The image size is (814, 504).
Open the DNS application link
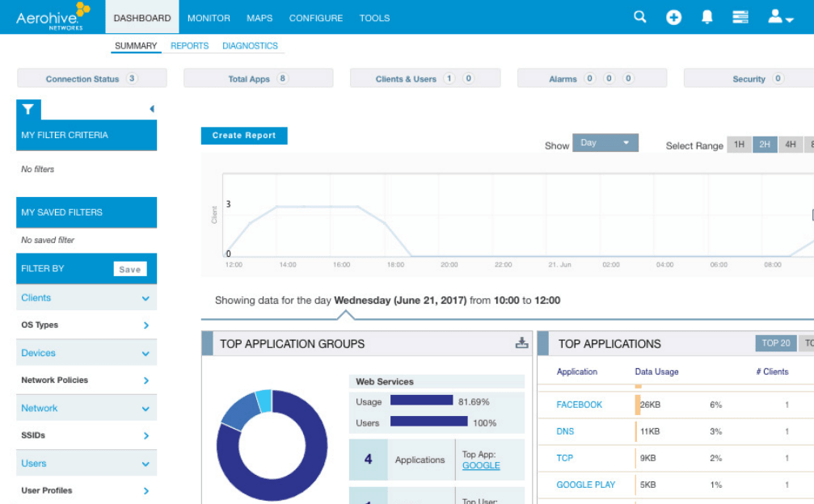tap(565, 431)
